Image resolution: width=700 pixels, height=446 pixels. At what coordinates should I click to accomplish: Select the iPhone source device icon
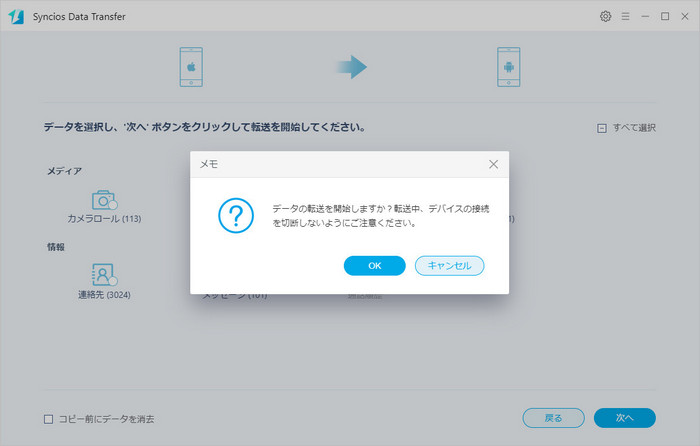tap(191, 67)
